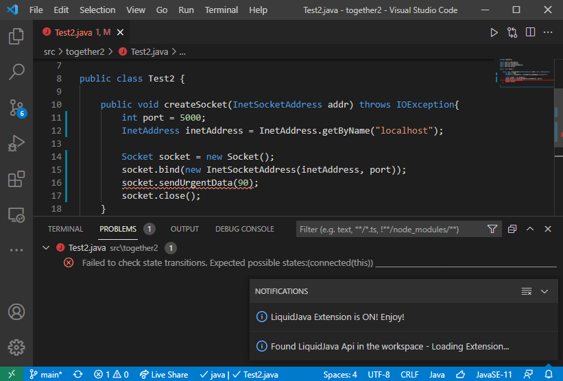
Task: Change JavaSE-11 runtime in status bar
Action: click(494, 375)
